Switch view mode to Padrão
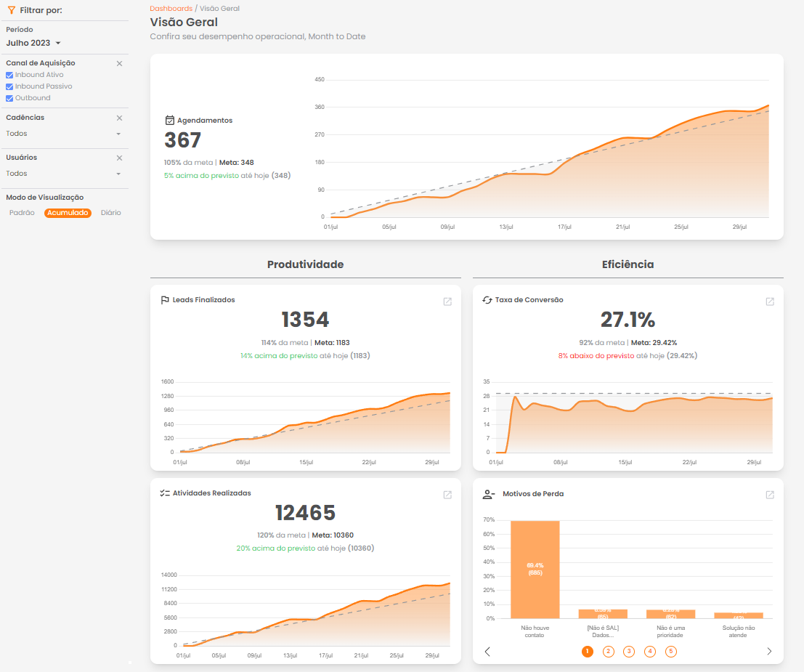The width and height of the screenshot is (804, 672). [22, 213]
